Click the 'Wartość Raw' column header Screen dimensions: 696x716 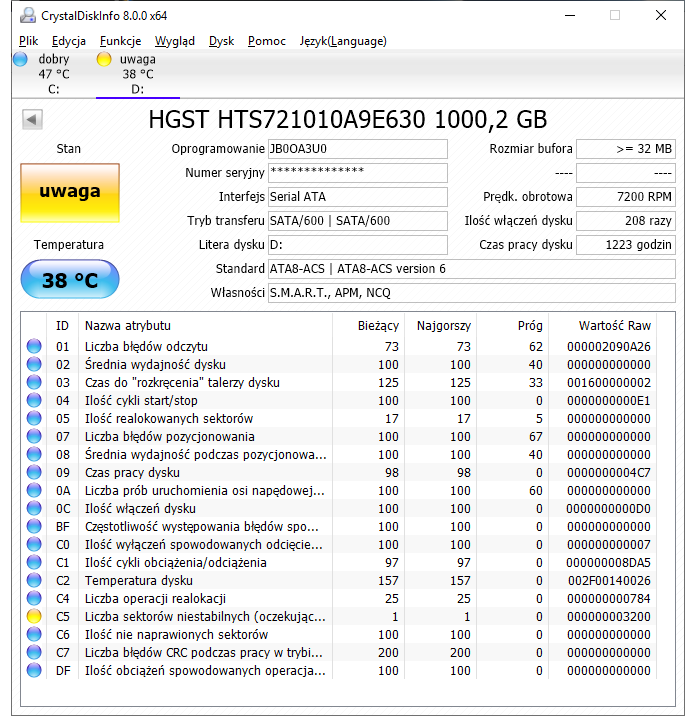pos(614,326)
